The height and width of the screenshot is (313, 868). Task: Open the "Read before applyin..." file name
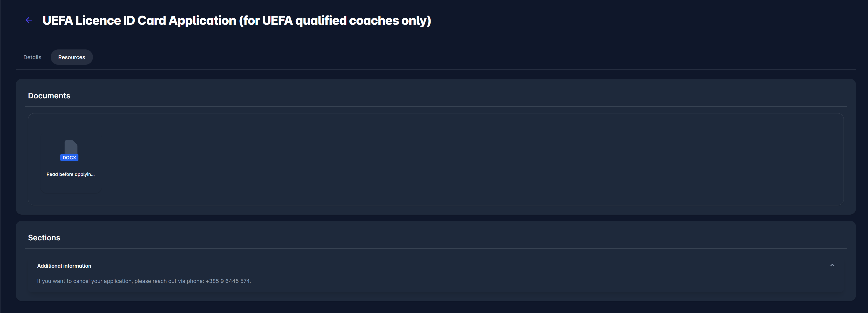pyautogui.click(x=71, y=174)
